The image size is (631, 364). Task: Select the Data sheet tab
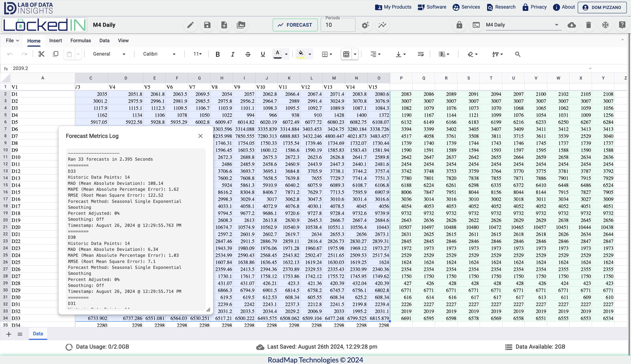pyautogui.click(x=38, y=334)
